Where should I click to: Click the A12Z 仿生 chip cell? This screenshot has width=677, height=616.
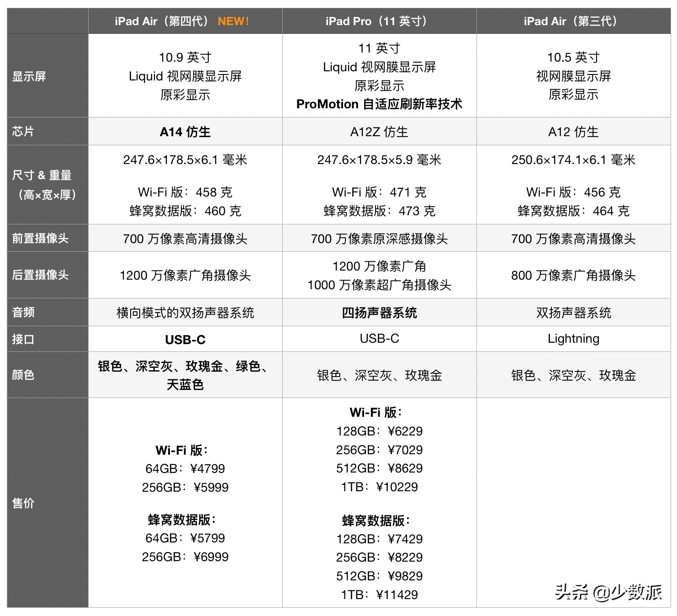379,132
